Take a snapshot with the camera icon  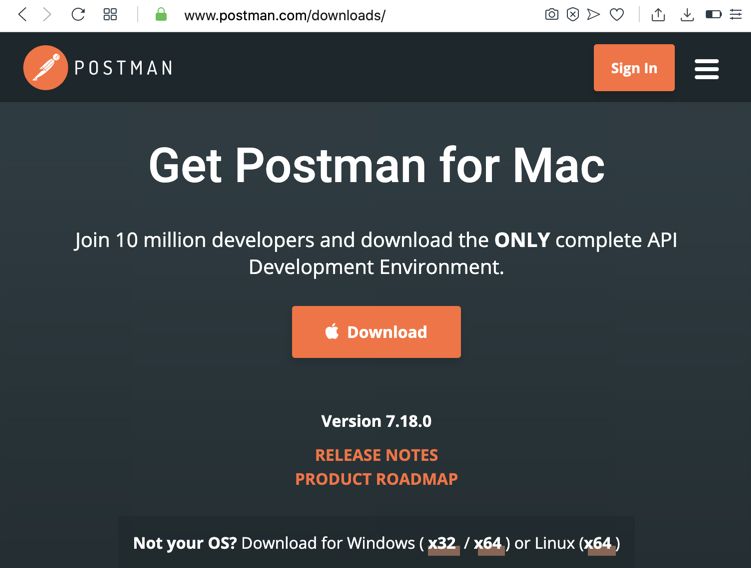click(x=551, y=15)
